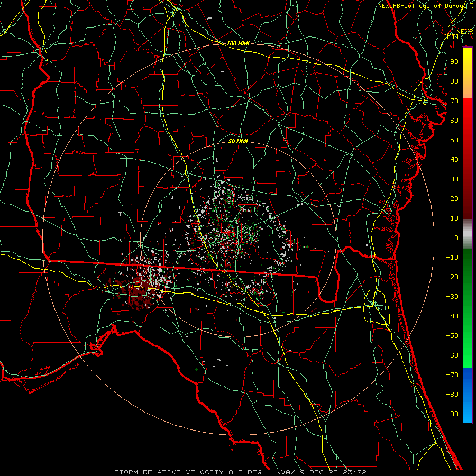The height and width of the screenshot is (476, 476).
Task: Click the -40 value on the velocity scale
Action: pos(452,316)
